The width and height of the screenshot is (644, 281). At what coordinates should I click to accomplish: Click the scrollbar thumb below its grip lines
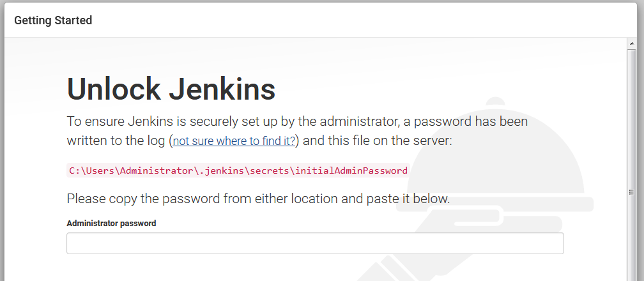click(x=631, y=238)
